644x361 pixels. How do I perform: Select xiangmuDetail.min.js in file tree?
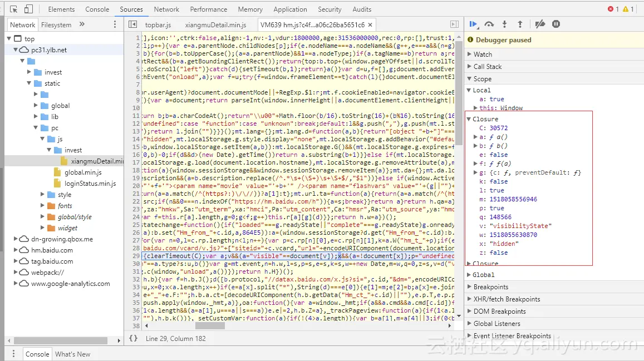[x=97, y=161]
